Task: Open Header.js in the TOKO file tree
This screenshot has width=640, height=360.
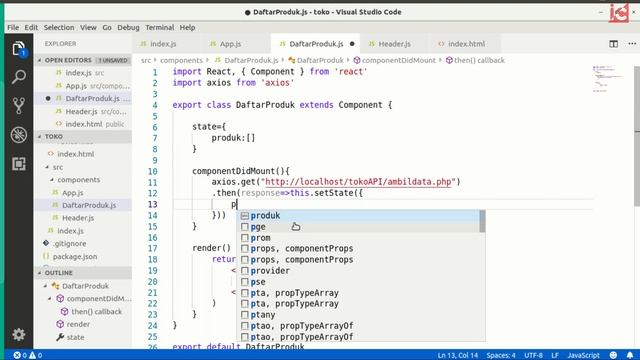Action: pos(78,218)
